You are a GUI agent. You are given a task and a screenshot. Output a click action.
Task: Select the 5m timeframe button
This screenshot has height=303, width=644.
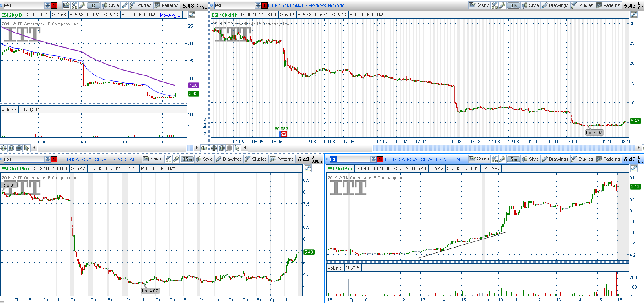pyautogui.click(x=514, y=159)
